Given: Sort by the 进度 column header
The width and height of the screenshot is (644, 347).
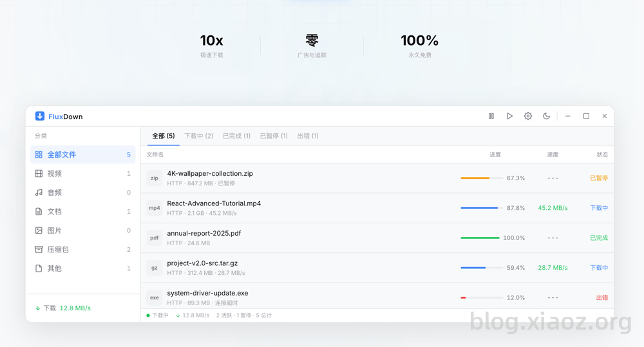Looking at the screenshot, I should click(495, 155).
